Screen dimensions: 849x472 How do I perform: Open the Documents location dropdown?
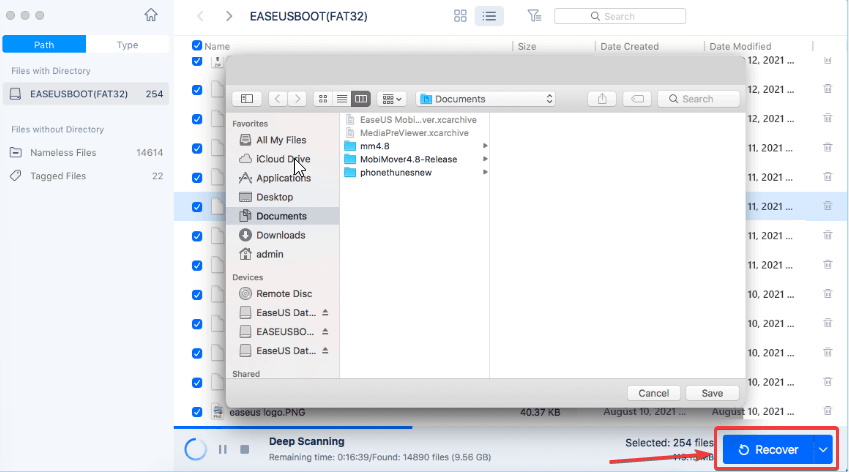pyautogui.click(x=486, y=99)
